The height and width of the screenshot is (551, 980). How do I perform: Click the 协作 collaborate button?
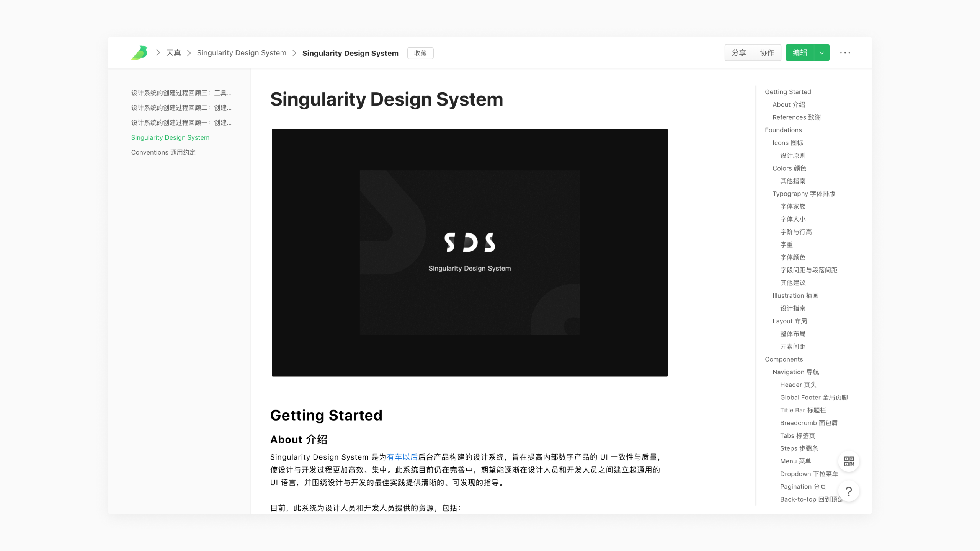[x=767, y=53]
